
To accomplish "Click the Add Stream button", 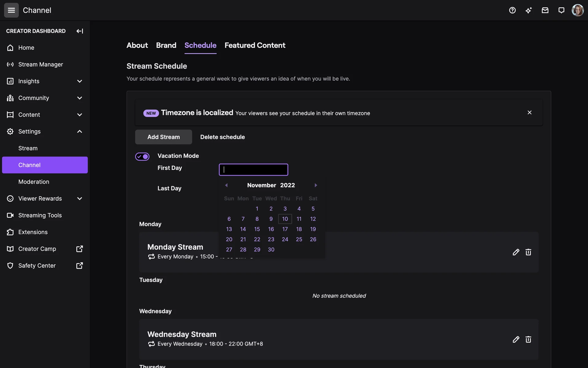I will tap(164, 137).
